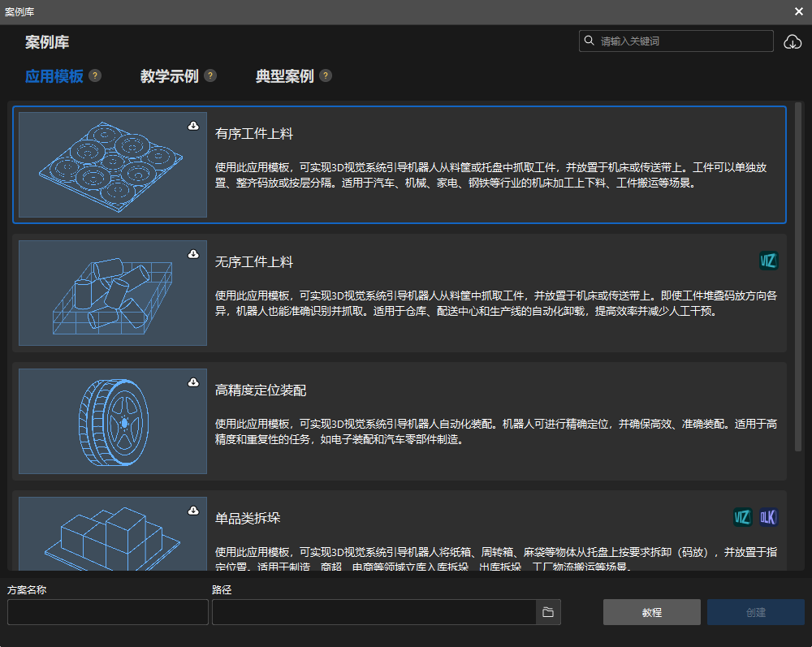The height and width of the screenshot is (647, 812).
Task: Click the help icon beside 典型案例
Action: (326, 75)
